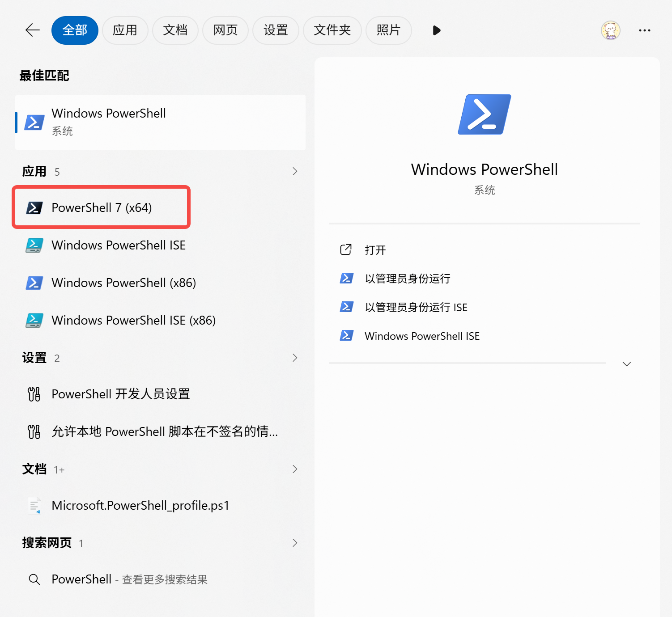Click the web search magnifier icon
The height and width of the screenshot is (617, 672).
[x=34, y=579]
